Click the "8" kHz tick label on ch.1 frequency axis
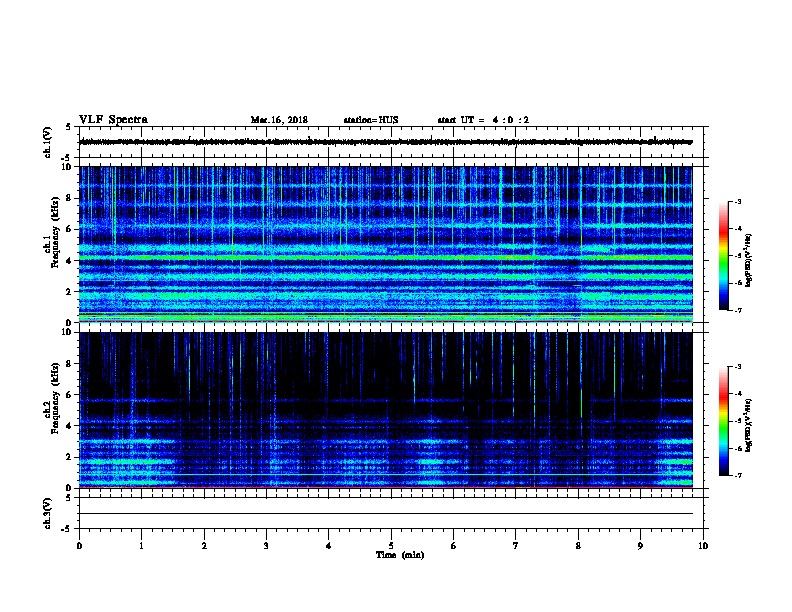This screenshot has width=792, height=612. (69, 198)
